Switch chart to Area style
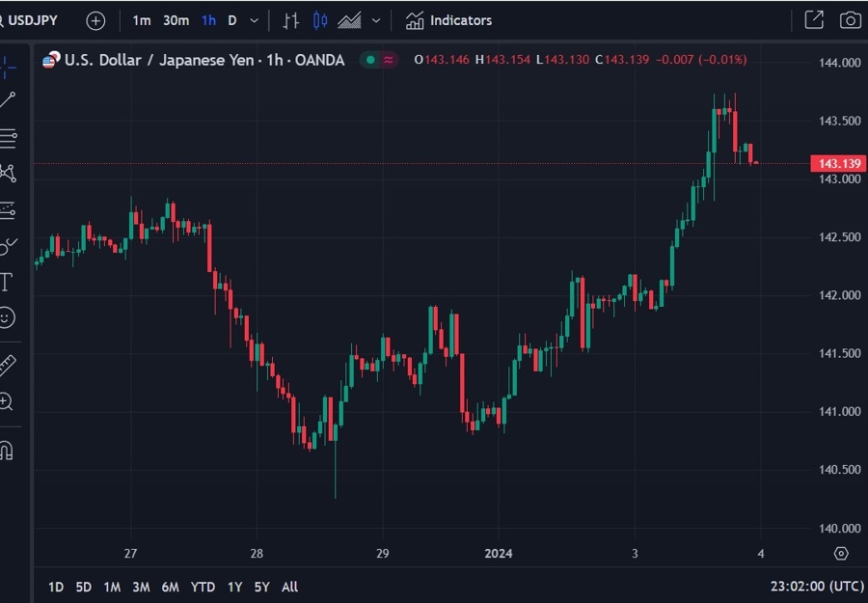 348,20
